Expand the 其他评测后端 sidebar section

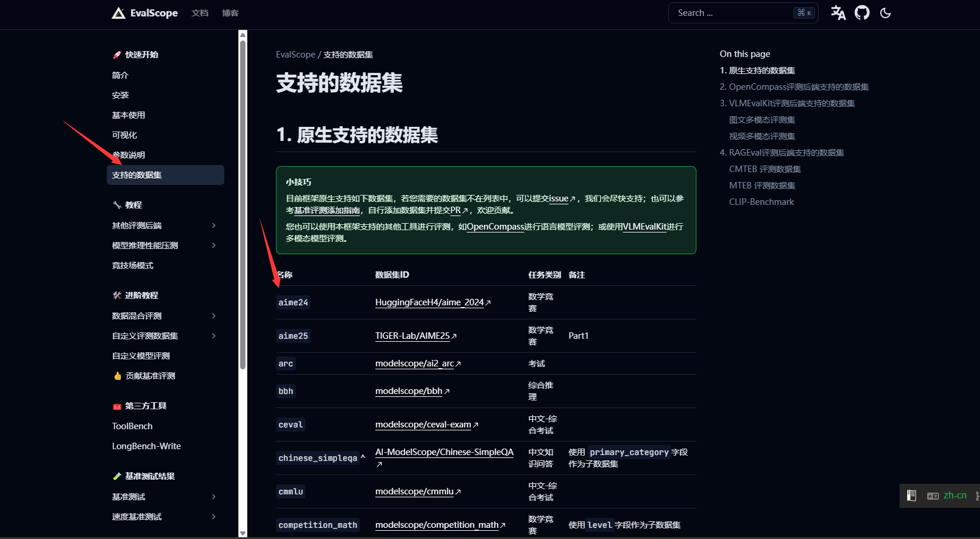click(x=214, y=225)
